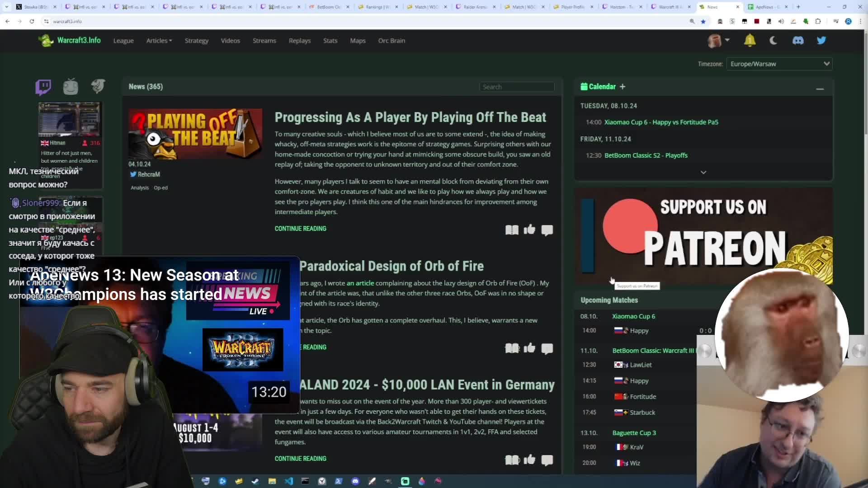Expand the Articles dropdown menu
This screenshot has height=488, width=868.
coord(159,41)
